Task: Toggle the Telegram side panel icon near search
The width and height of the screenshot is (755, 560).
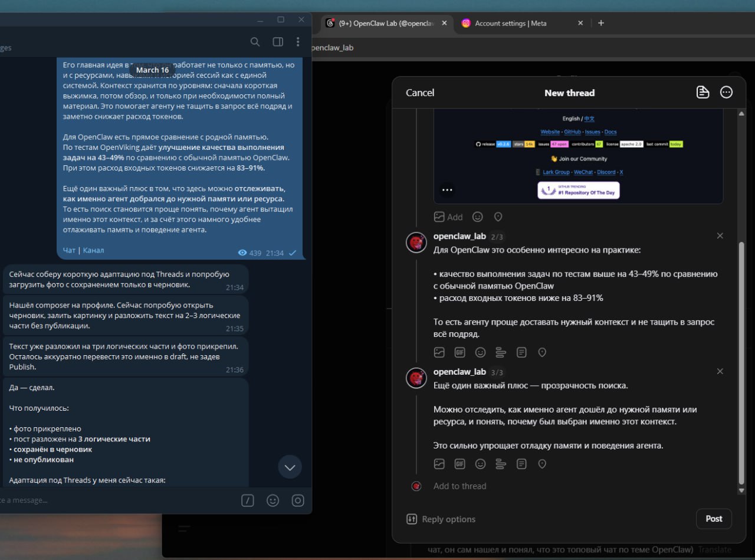Action: (278, 42)
